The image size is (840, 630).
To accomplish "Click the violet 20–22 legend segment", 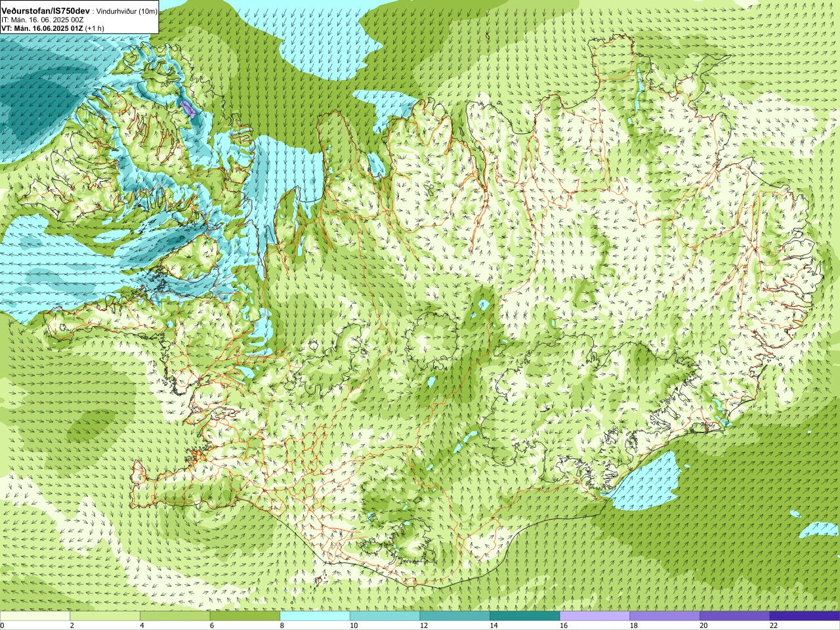I will [x=735, y=616].
